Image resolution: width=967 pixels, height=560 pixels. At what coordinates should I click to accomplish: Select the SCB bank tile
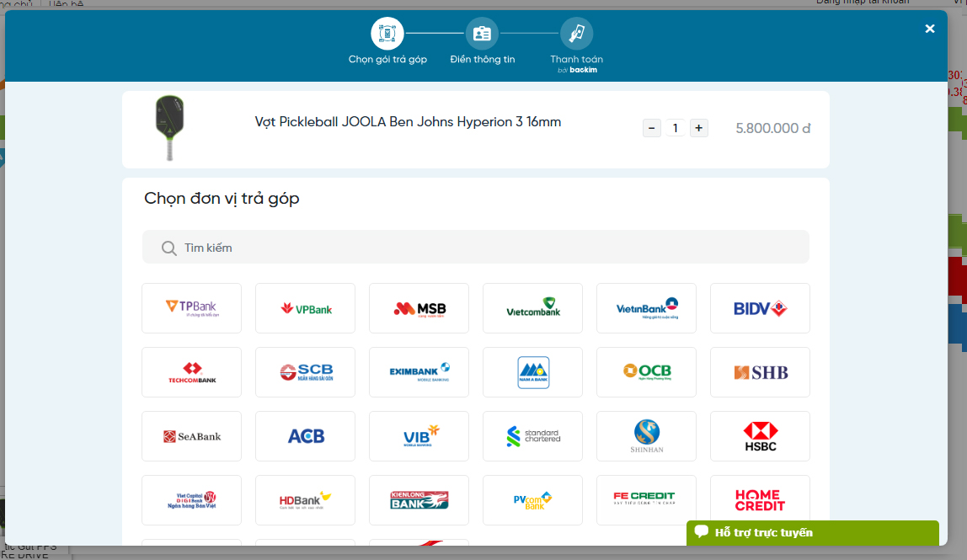pyautogui.click(x=305, y=372)
